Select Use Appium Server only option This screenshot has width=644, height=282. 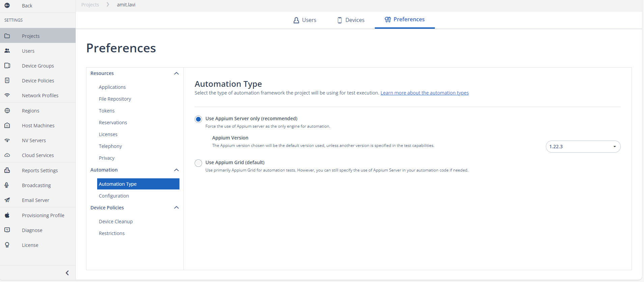pyautogui.click(x=198, y=119)
